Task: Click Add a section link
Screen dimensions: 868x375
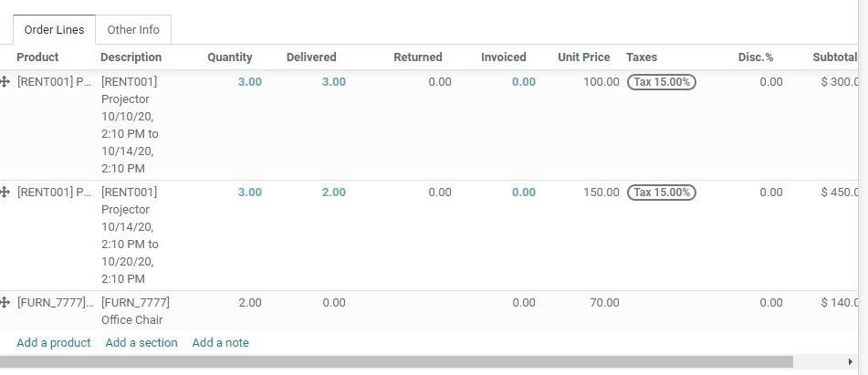Action: tap(141, 343)
